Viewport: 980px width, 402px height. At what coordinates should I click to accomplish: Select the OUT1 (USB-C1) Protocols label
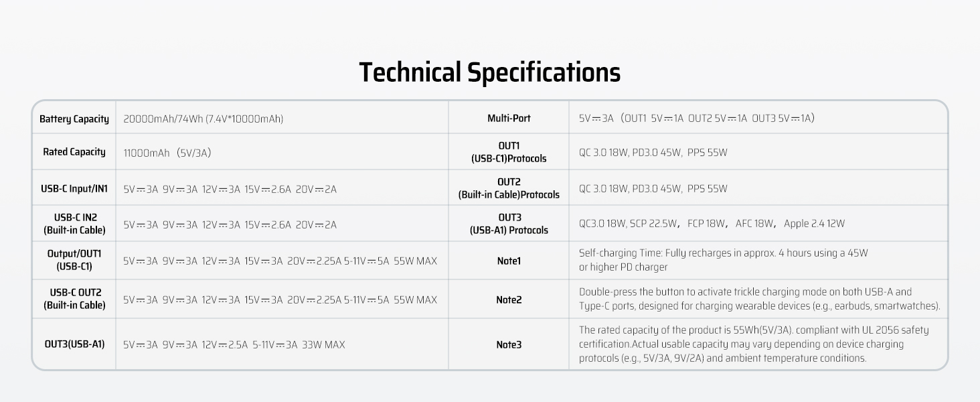click(509, 152)
